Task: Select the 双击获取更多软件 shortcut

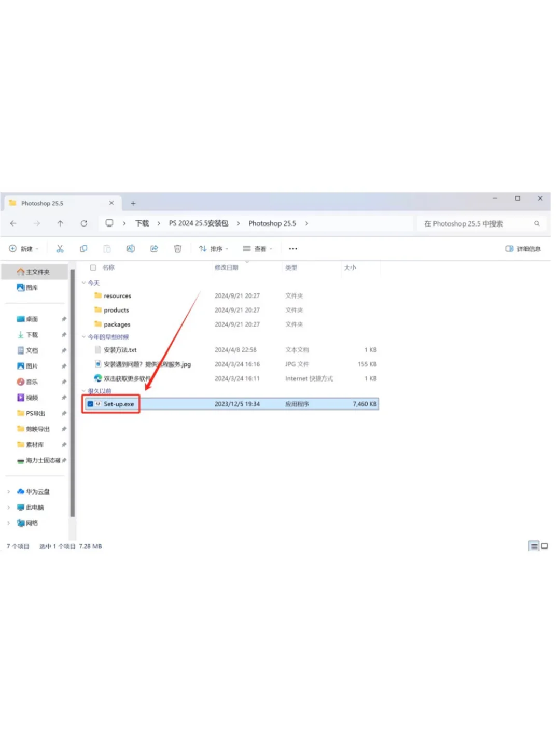Action: [127, 379]
